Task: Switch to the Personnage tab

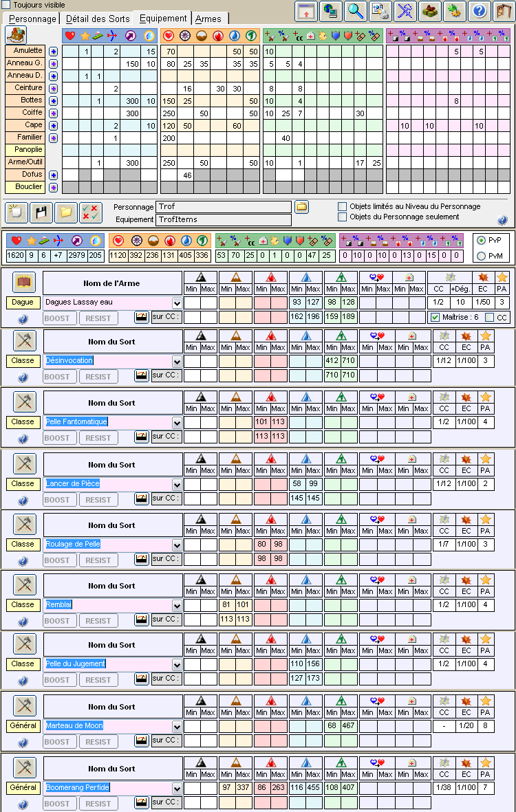Action: pos(32,19)
